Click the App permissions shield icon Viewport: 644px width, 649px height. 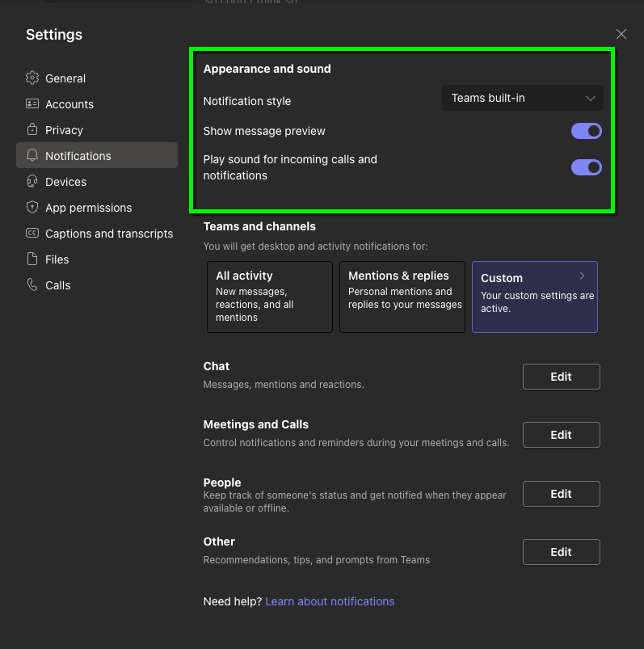click(32, 207)
